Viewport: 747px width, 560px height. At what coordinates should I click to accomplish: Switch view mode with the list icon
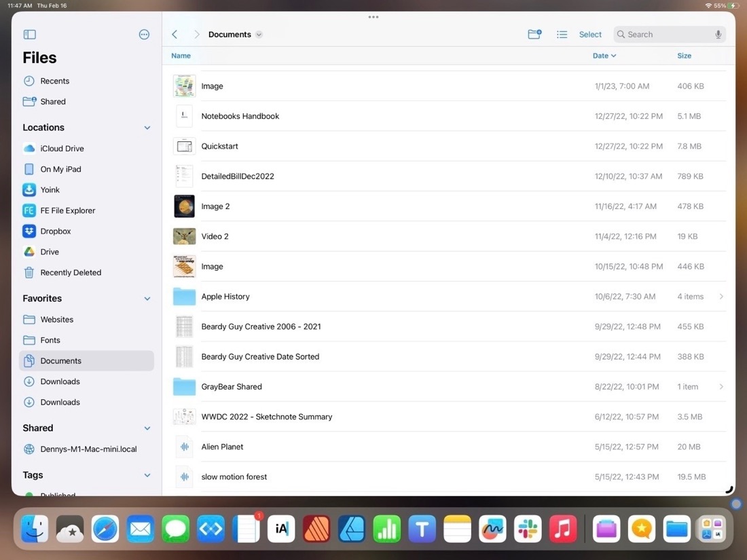tap(562, 34)
